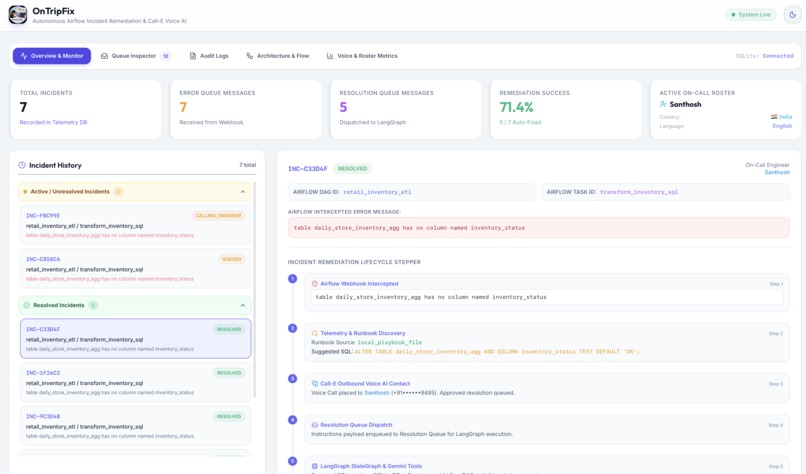
Task: Open Voice & Roster Metrics tab
Action: tap(362, 56)
